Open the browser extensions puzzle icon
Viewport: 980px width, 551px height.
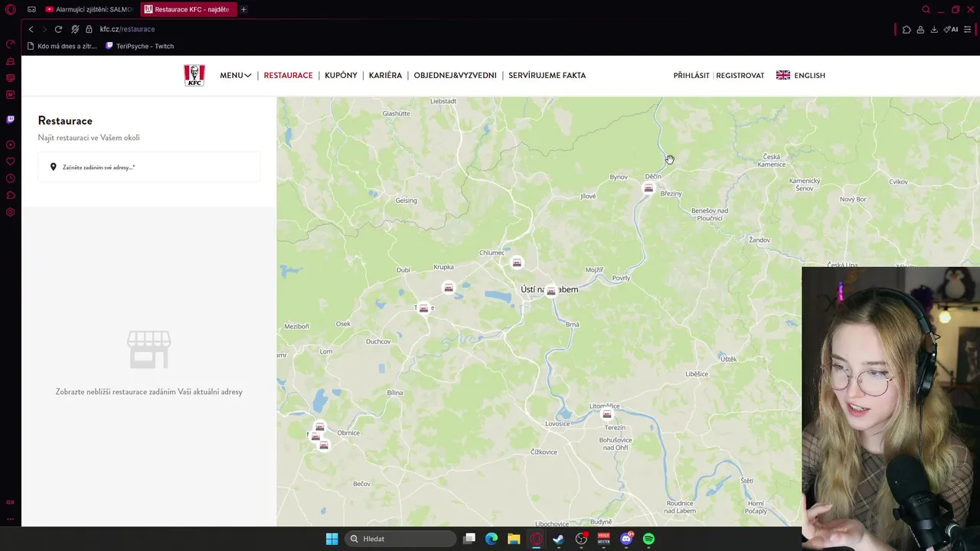pos(906,29)
